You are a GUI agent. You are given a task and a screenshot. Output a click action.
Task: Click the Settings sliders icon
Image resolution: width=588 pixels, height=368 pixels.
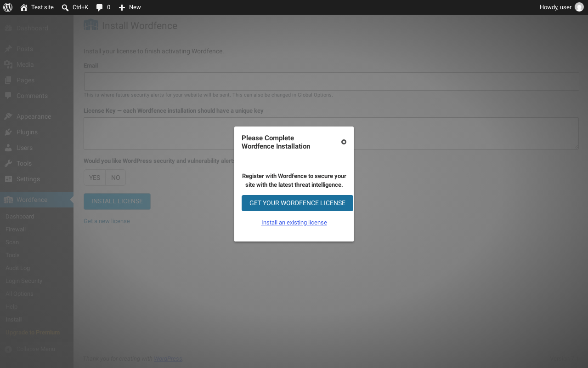tap(8, 179)
